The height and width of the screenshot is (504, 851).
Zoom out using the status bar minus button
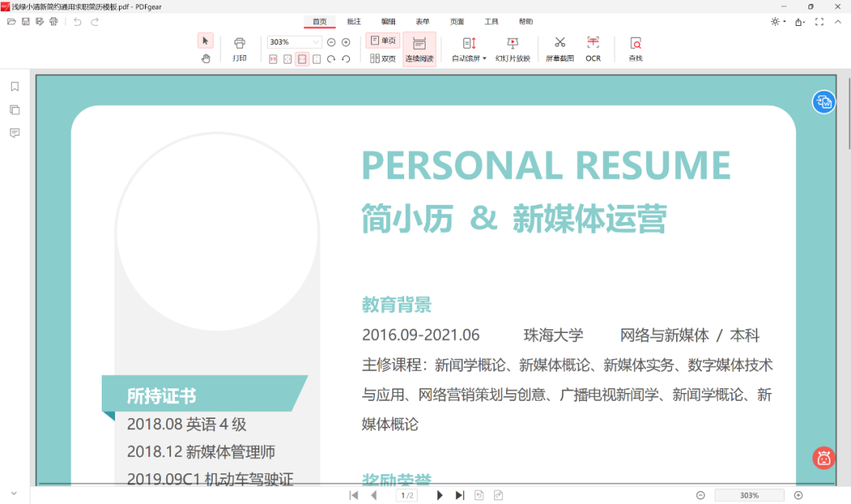[700, 495]
